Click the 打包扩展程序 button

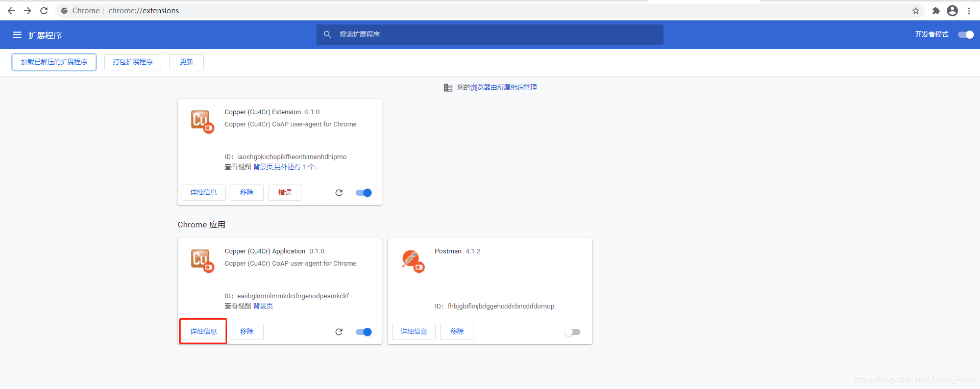133,62
